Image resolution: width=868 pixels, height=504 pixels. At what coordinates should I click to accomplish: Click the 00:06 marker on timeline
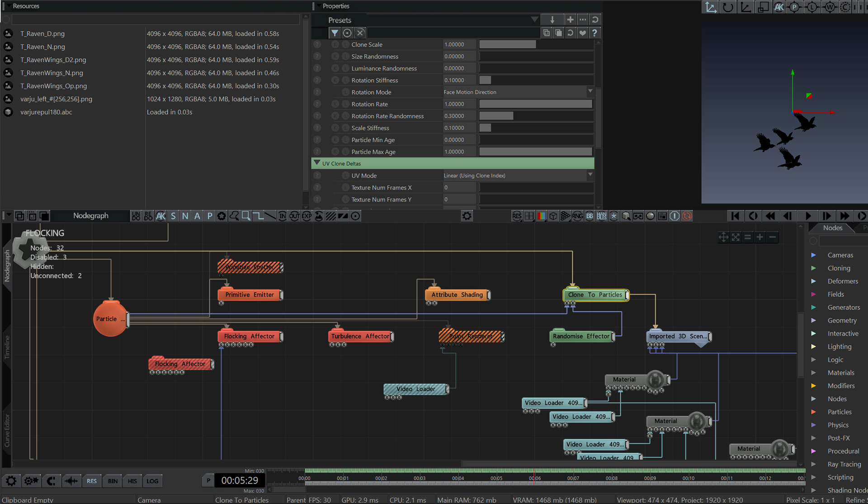click(534, 478)
